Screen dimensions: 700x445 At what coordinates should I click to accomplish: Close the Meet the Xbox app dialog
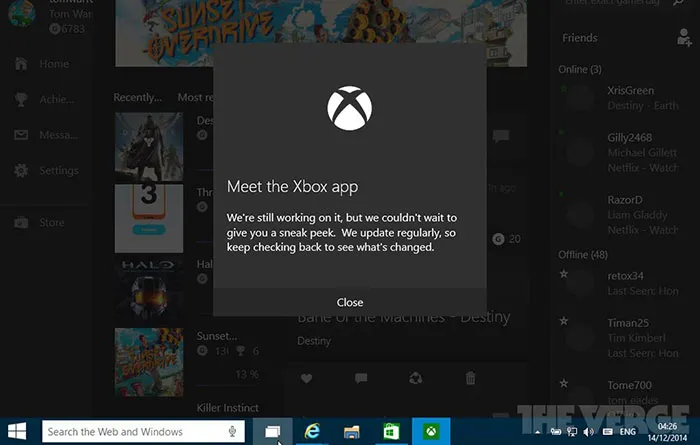pyautogui.click(x=350, y=302)
